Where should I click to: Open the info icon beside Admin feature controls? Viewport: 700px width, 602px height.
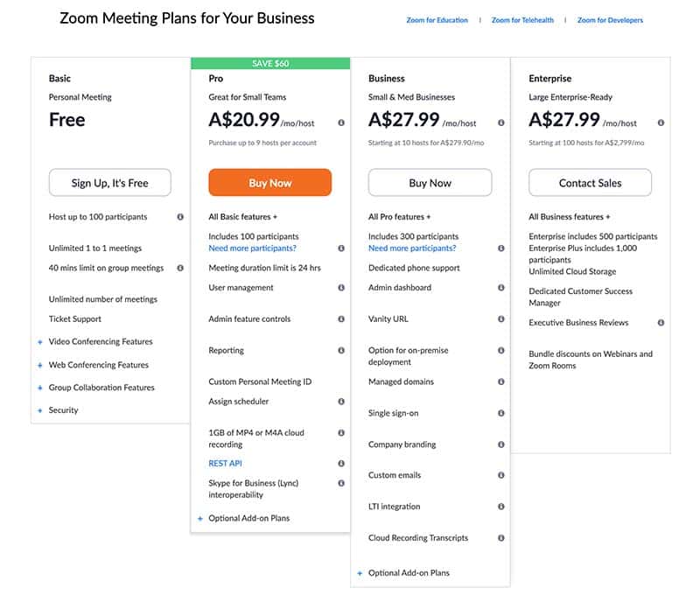point(341,318)
